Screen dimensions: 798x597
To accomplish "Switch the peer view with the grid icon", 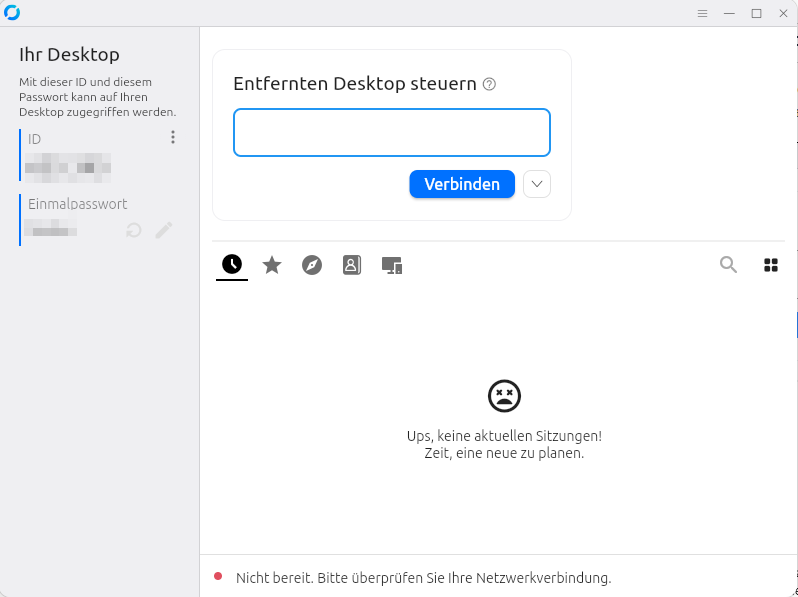I will click(770, 265).
